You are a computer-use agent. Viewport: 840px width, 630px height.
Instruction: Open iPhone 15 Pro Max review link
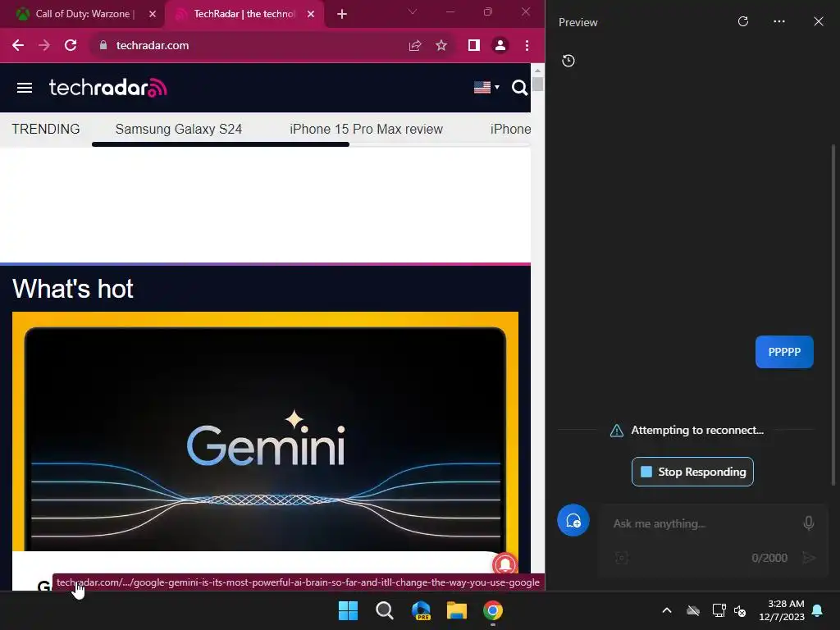click(x=367, y=129)
